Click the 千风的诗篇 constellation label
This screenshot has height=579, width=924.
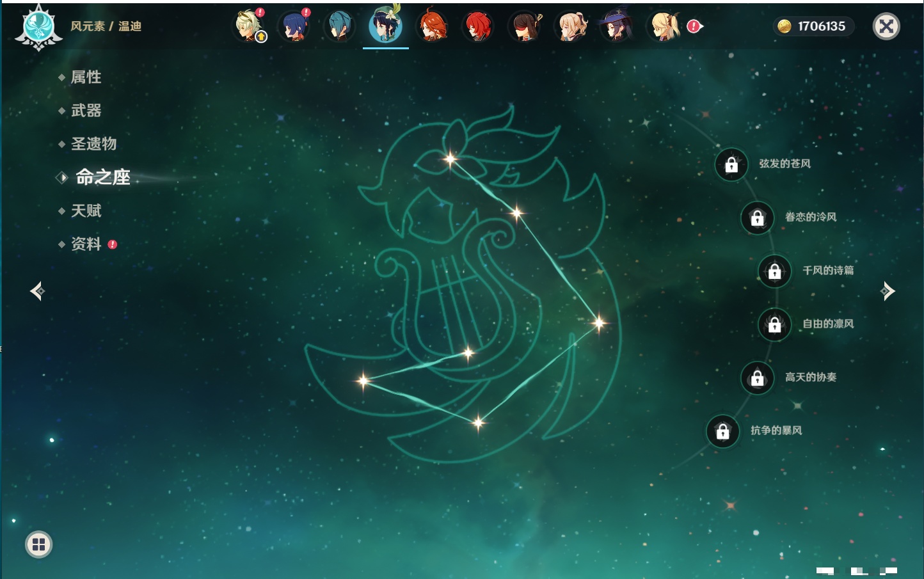[x=828, y=270]
